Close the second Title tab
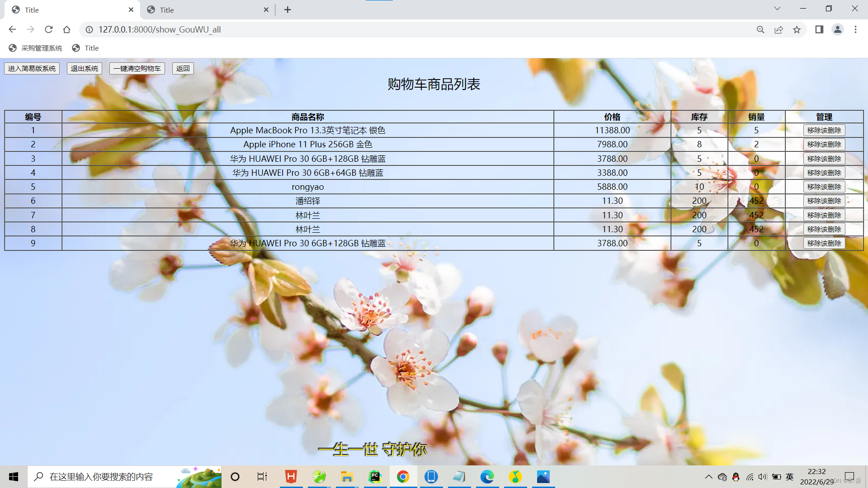 tap(266, 9)
